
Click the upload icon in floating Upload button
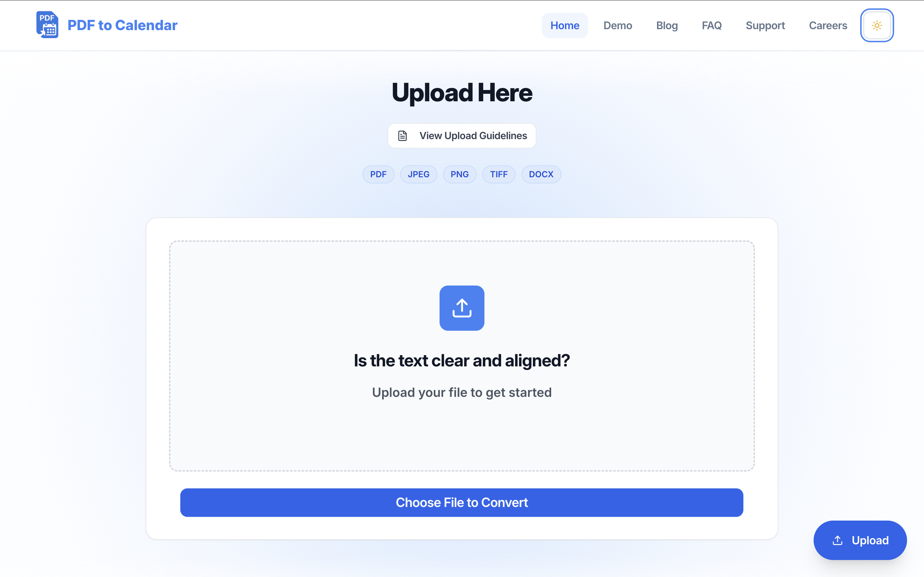point(837,540)
